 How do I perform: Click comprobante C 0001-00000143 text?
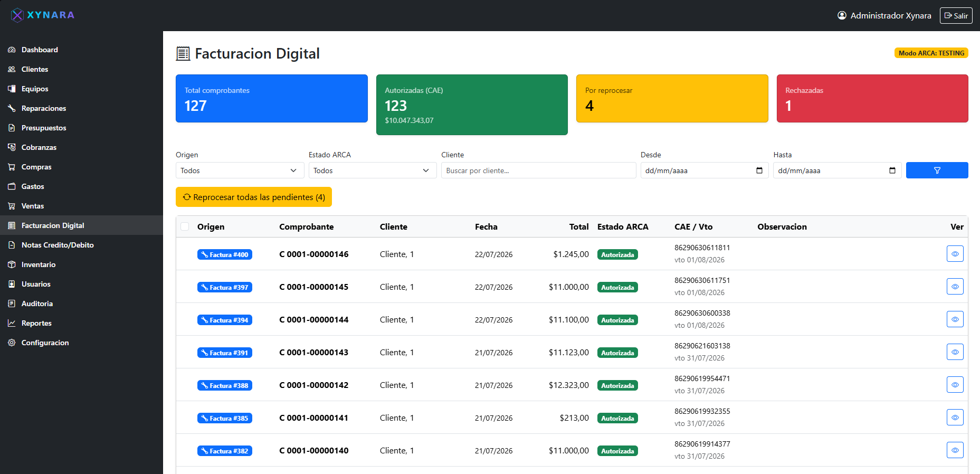pyautogui.click(x=314, y=353)
